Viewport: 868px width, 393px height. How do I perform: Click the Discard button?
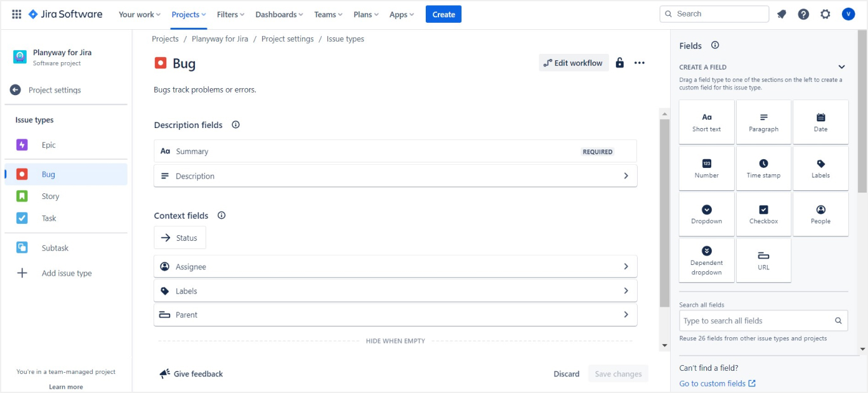tap(566, 374)
